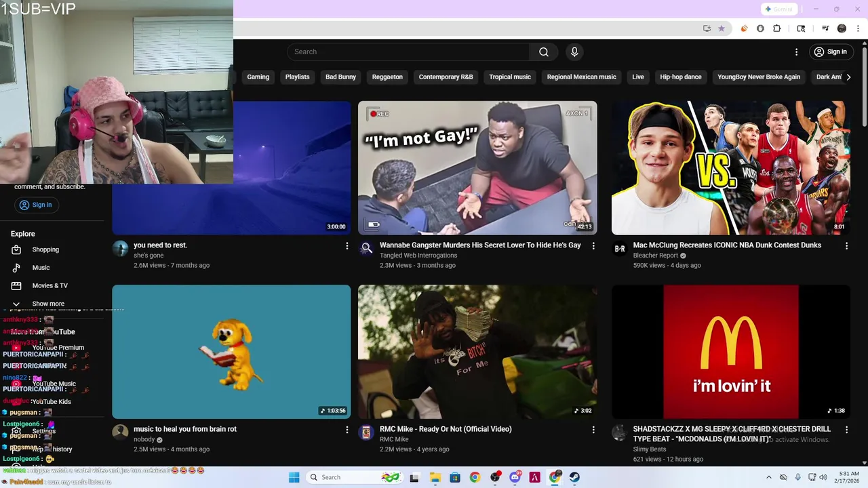This screenshot has height=488, width=868.
Task: Click the sidebar Sign in button
Action: pos(35,205)
